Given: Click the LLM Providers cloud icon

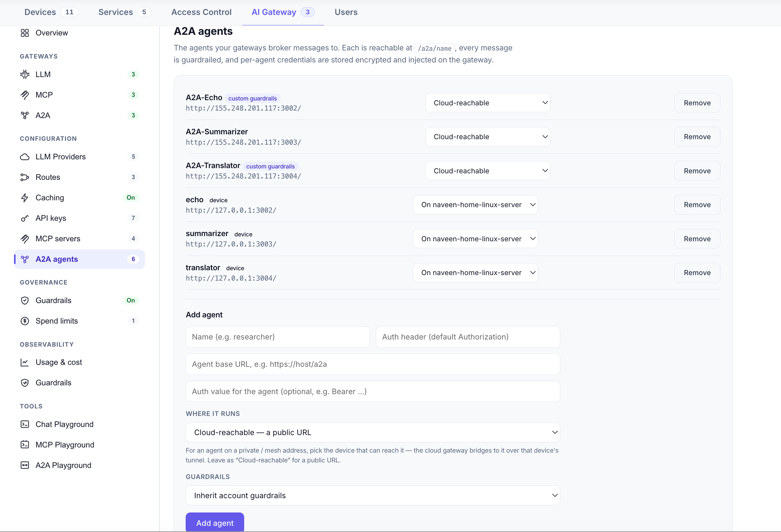Looking at the screenshot, I should point(25,157).
